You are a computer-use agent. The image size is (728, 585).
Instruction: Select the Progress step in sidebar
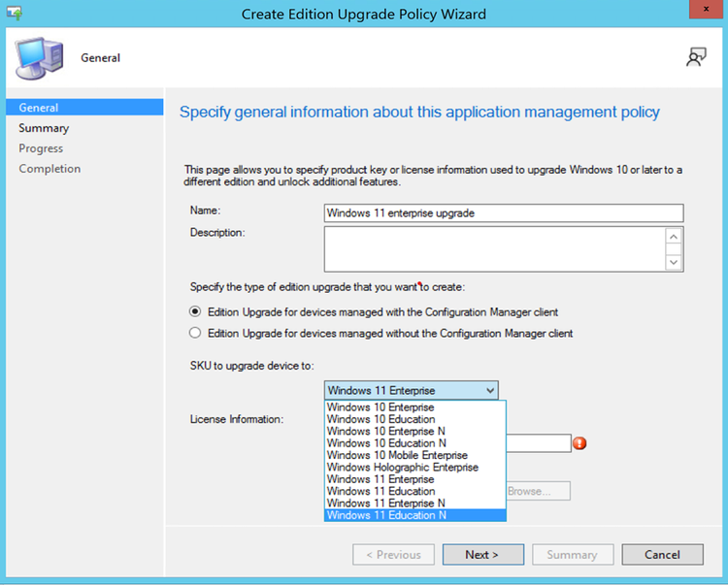pyautogui.click(x=41, y=148)
